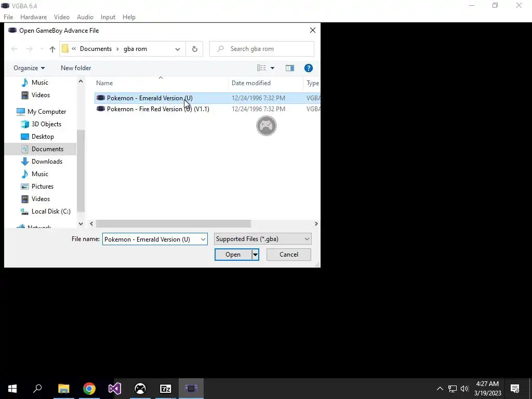Screen dimensions: 532x399
Task: Toggle the preview pane icon
Action: pos(290,68)
